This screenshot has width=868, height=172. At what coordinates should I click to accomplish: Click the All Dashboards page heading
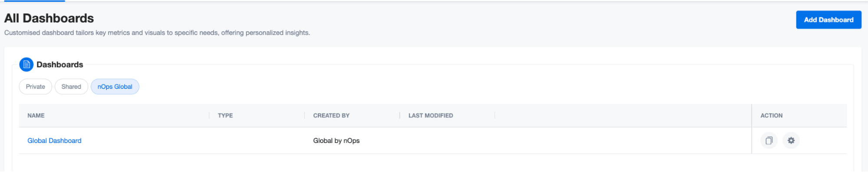(49, 18)
